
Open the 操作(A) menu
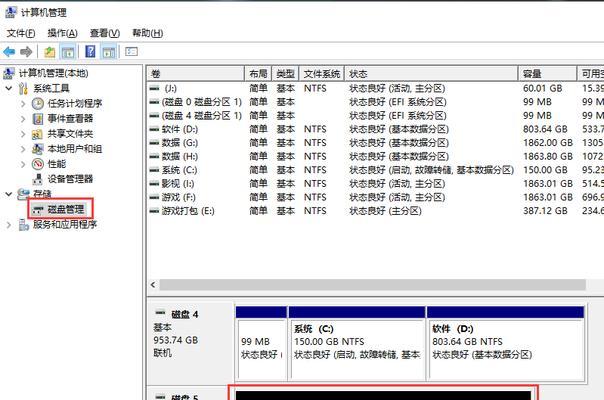tap(62, 33)
